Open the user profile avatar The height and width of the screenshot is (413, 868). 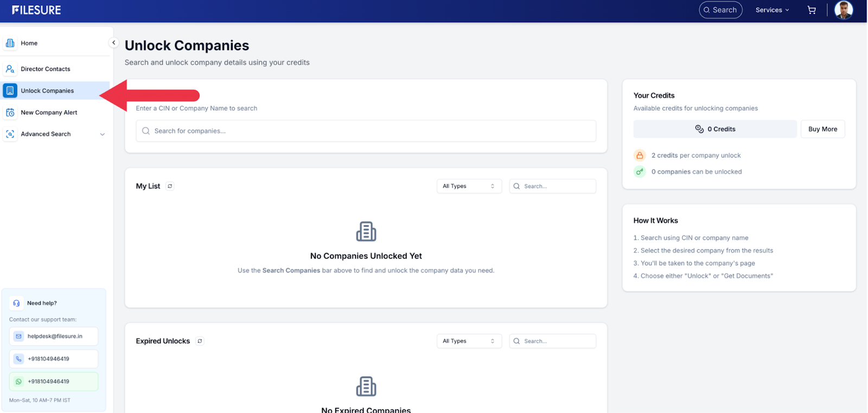843,10
